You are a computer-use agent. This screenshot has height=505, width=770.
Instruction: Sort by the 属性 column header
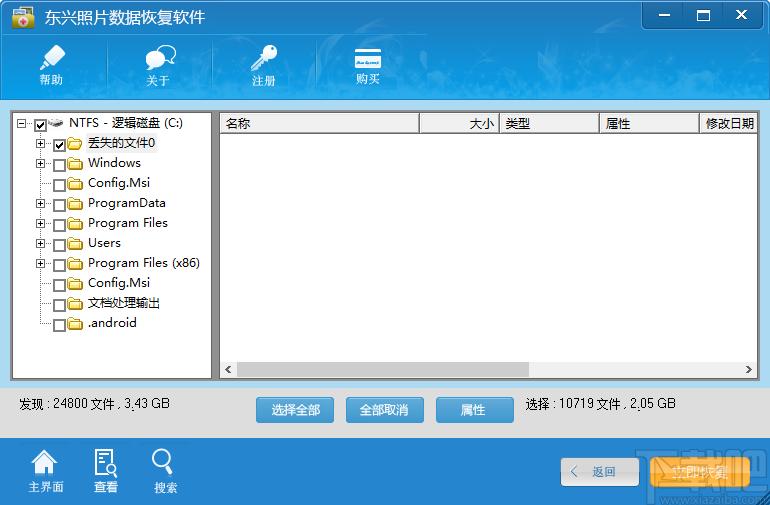[649, 123]
